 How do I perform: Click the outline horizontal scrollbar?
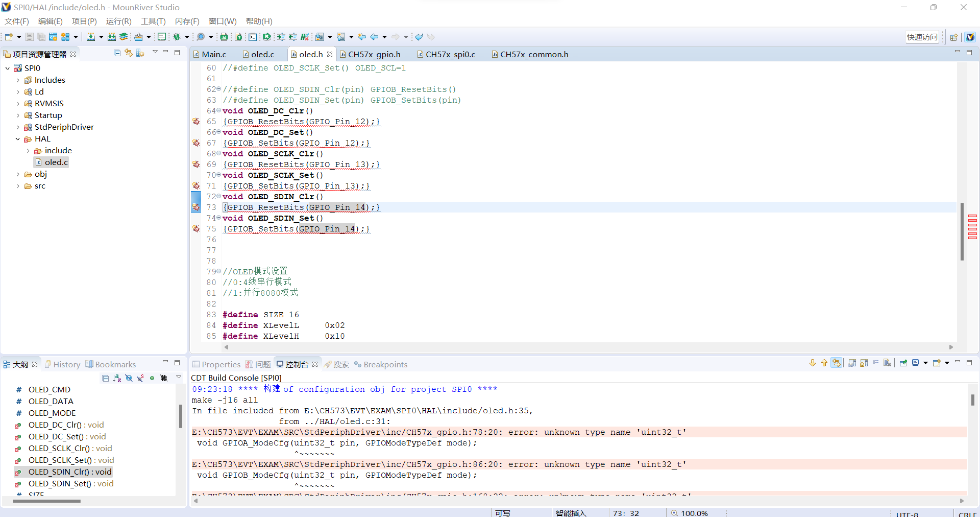pos(46,501)
